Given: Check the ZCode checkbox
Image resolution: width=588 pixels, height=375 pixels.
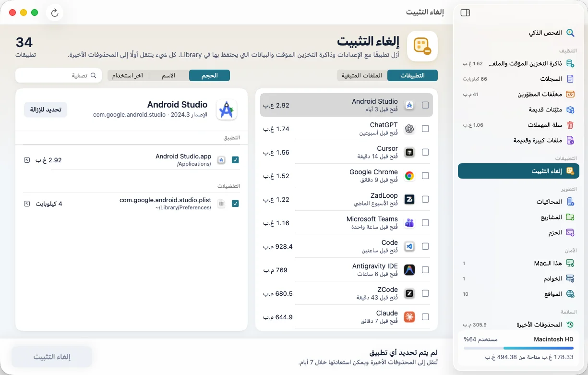Looking at the screenshot, I should (425, 293).
